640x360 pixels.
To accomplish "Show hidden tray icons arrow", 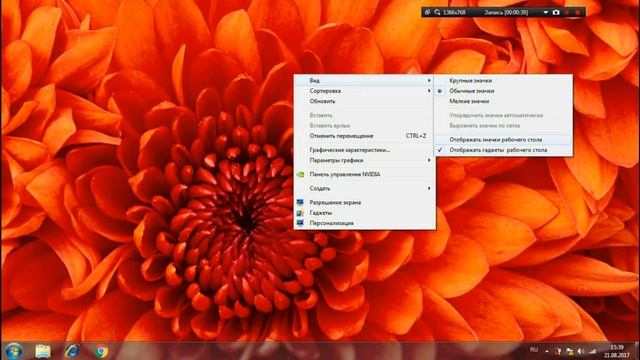I will click(x=547, y=351).
